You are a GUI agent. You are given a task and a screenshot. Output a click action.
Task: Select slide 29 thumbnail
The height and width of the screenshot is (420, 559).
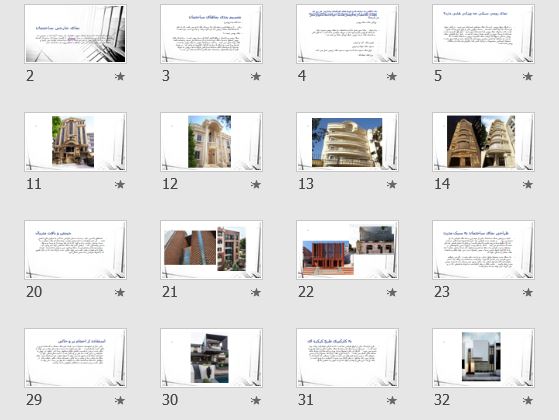click(75, 358)
